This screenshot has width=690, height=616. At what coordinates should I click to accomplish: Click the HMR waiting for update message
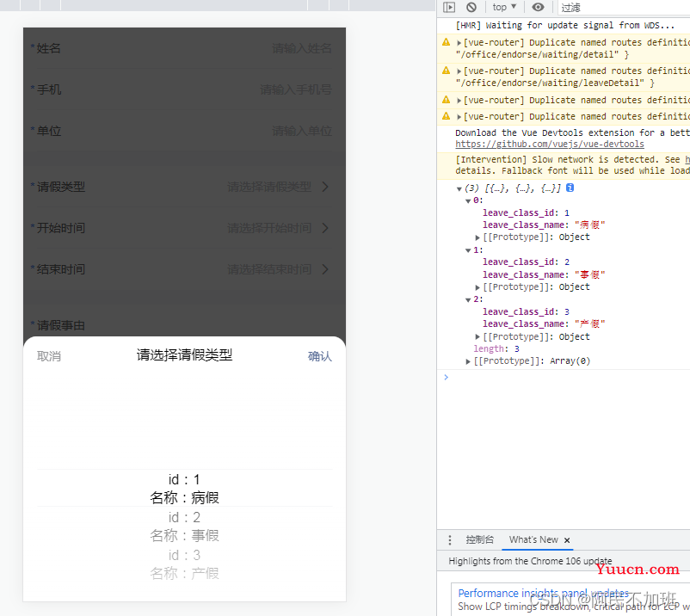click(564, 26)
